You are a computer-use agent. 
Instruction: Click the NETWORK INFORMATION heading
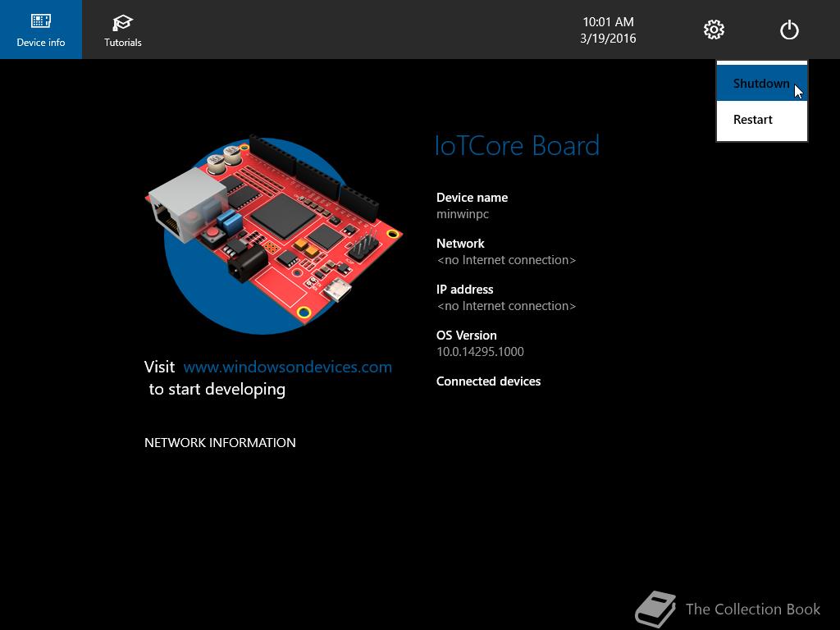(220, 442)
